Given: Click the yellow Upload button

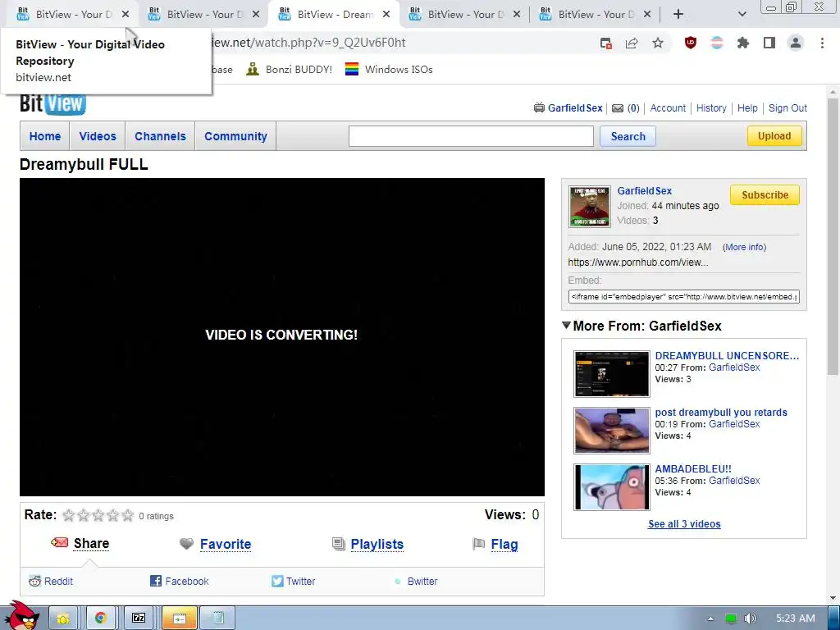Looking at the screenshot, I should [x=774, y=136].
